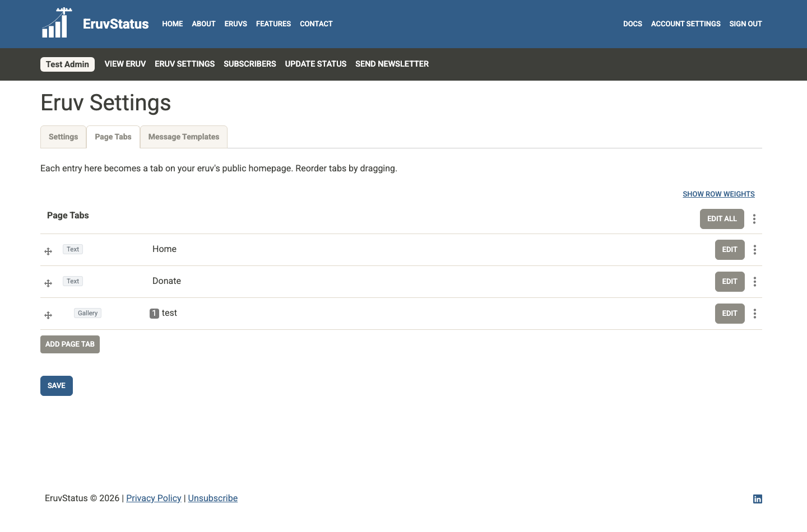
Task: Open the kebab menu on the Donate row
Action: 754,282
